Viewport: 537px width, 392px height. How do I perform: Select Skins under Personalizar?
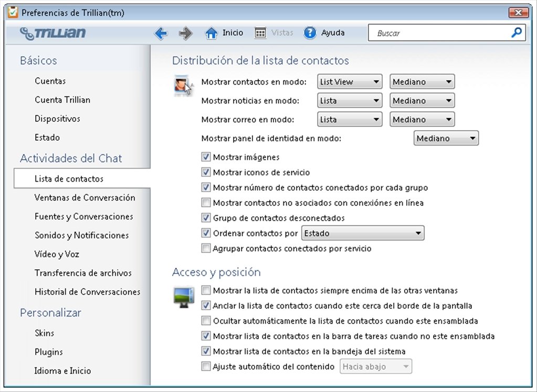(44, 333)
